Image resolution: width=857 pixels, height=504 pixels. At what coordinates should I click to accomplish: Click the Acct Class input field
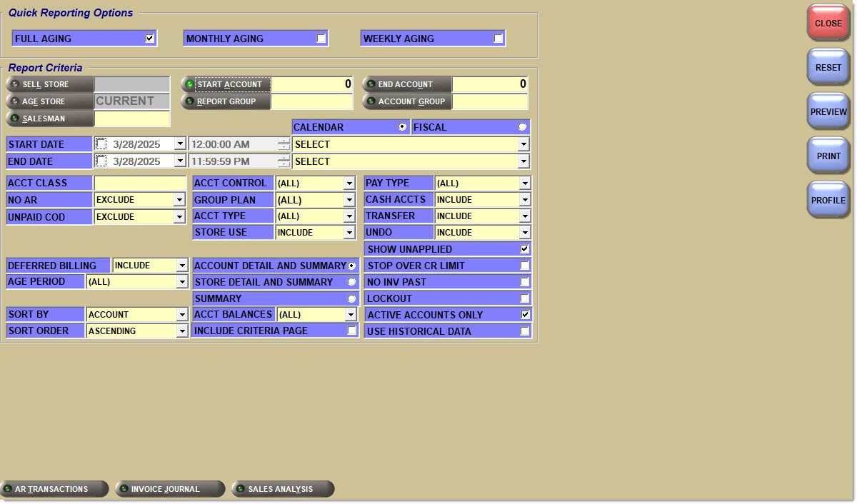pos(140,183)
